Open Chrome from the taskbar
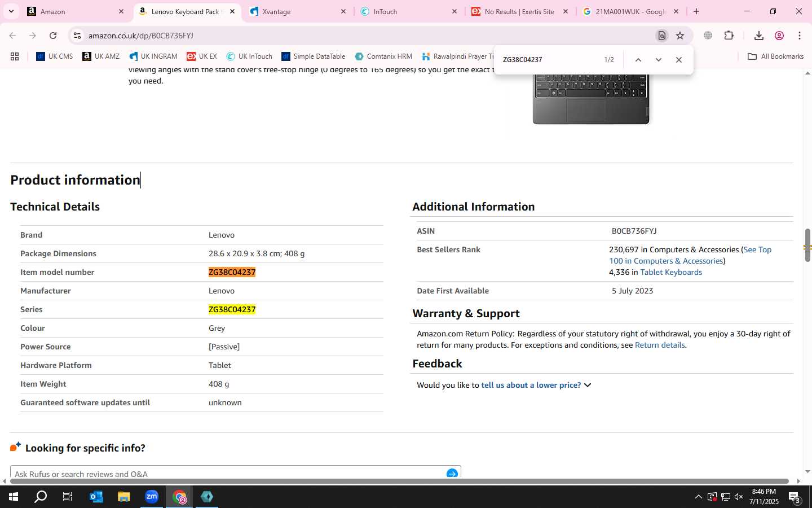Image resolution: width=812 pixels, height=508 pixels. click(179, 497)
